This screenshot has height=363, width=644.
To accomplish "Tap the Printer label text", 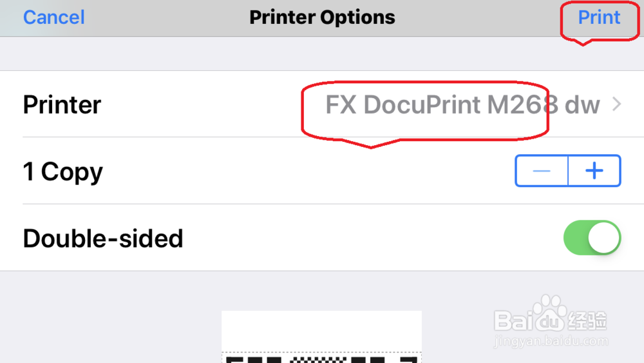I will click(62, 104).
